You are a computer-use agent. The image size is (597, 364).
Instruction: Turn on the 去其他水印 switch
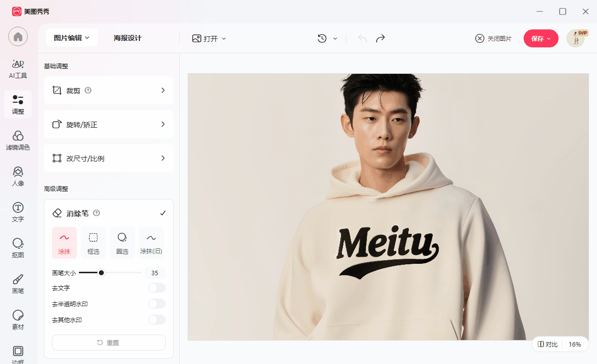(x=156, y=320)
